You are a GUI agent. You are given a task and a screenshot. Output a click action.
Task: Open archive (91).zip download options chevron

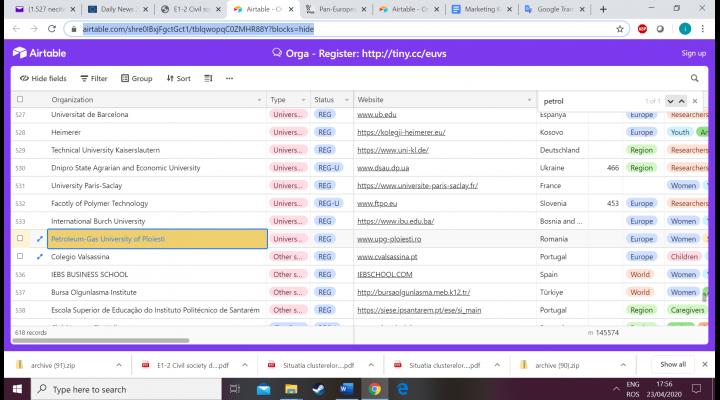point(119,365)
